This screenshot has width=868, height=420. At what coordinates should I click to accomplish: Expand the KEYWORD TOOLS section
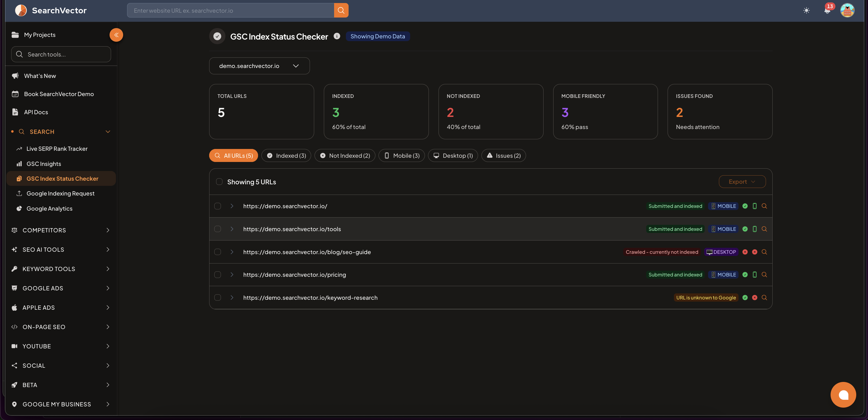coord(61,269)
